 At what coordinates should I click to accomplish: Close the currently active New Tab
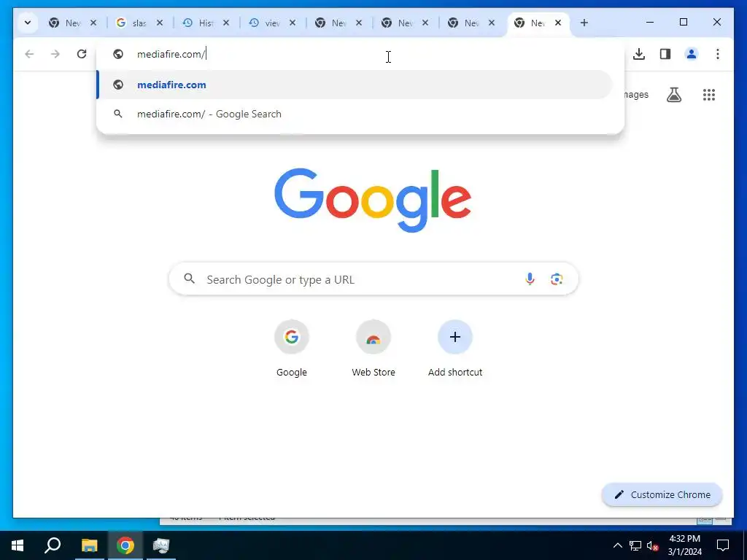tap(558, 23)
